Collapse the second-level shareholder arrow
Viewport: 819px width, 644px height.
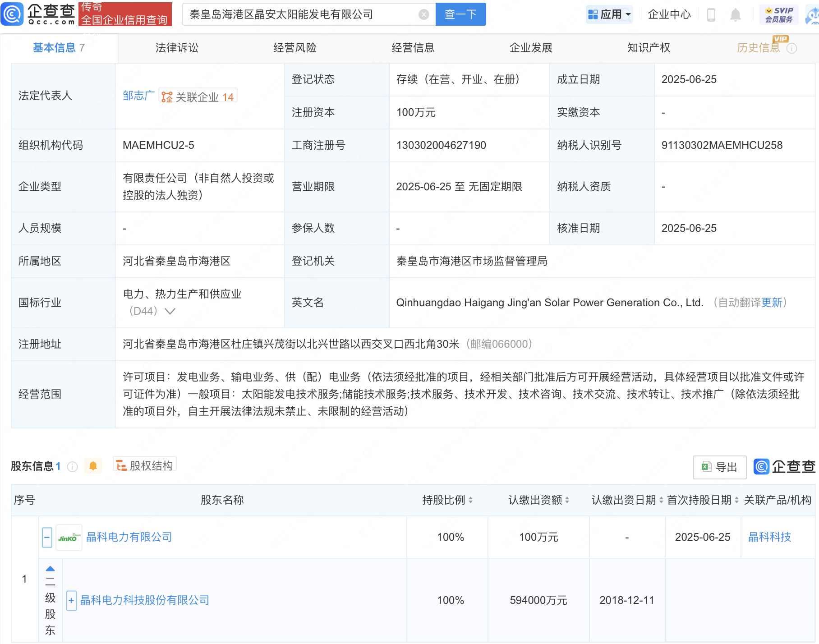point(51,569)
